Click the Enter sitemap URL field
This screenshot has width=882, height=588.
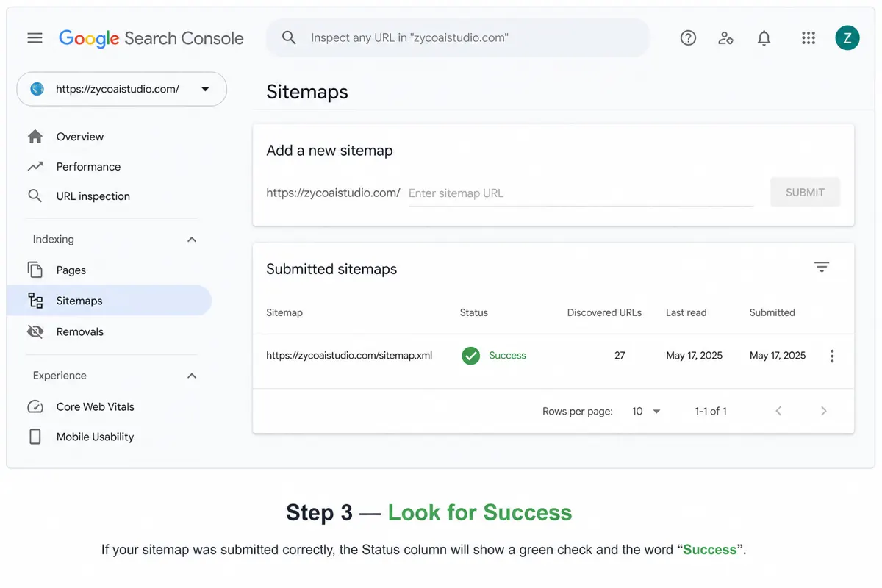(581, 193)
